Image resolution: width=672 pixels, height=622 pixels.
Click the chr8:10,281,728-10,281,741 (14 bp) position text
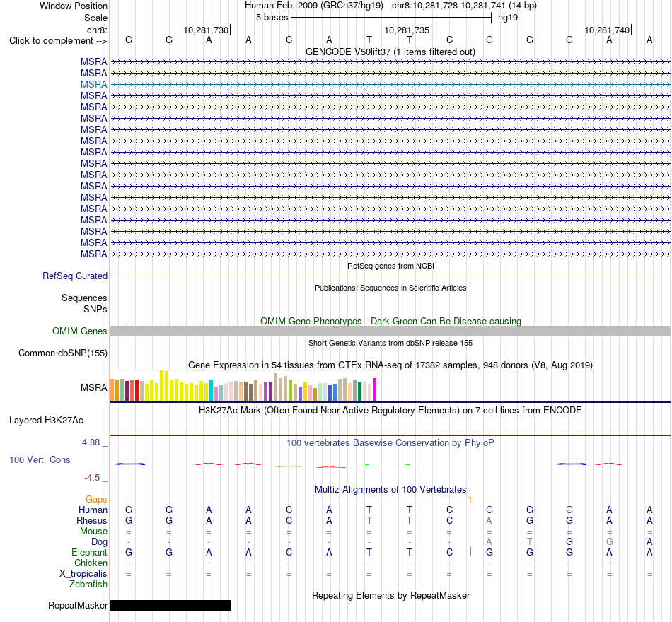[464, 6]
